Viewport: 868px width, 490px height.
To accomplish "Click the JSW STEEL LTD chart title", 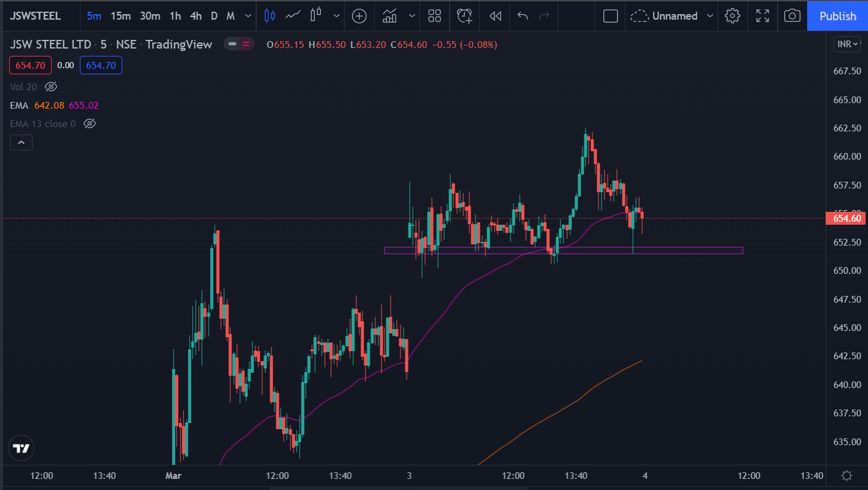I will (50, 44).
